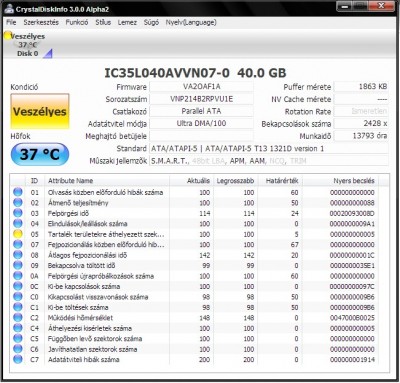Click raw value 00000001914

click(x=352, y=359)
